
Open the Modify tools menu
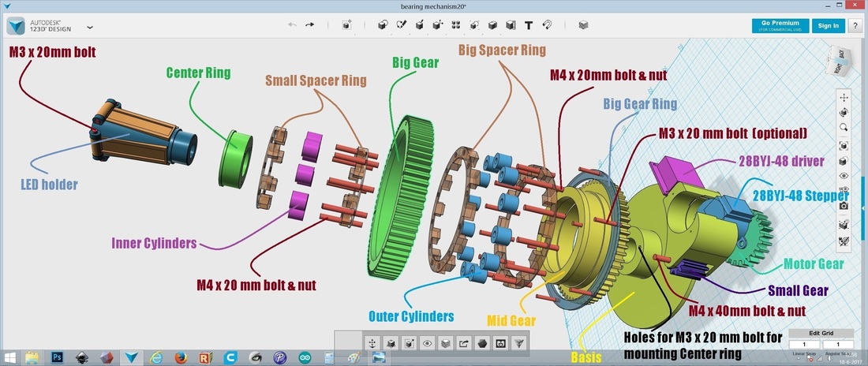pos(438,25)
